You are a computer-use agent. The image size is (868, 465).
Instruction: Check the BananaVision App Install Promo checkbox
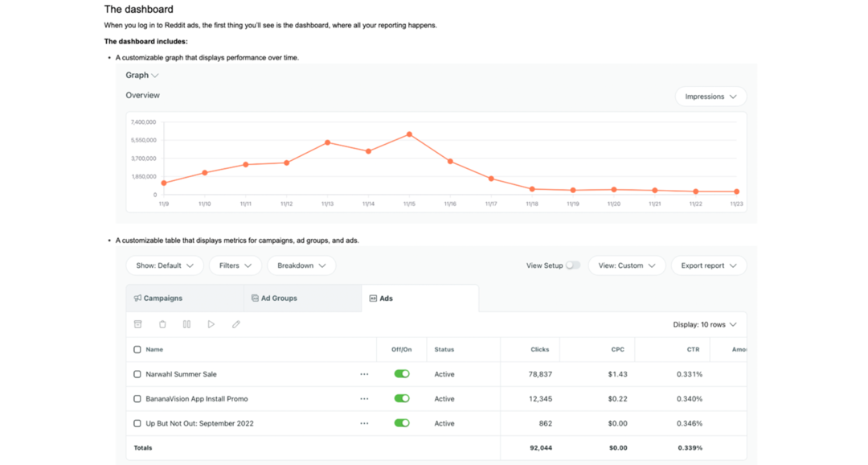point(137,398)
